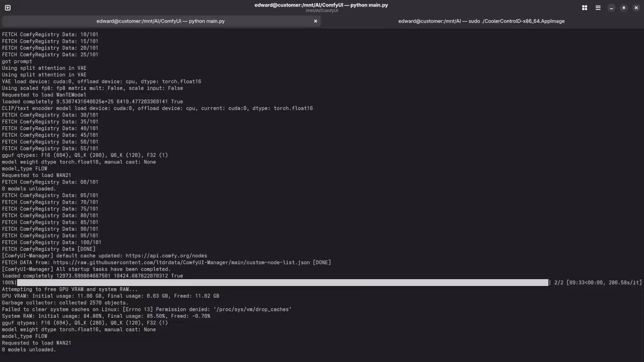Open the tab overview grid
The width and height of the screenshot is (644, 362).
click(x=585, y=8)
